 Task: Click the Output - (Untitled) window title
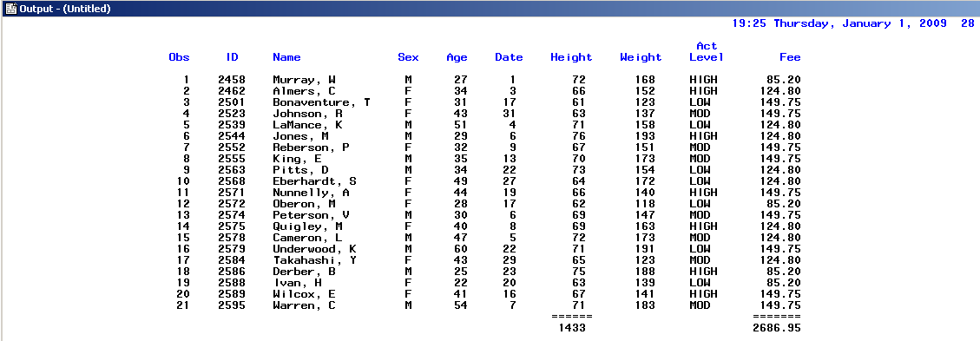[x=65, y=9]
